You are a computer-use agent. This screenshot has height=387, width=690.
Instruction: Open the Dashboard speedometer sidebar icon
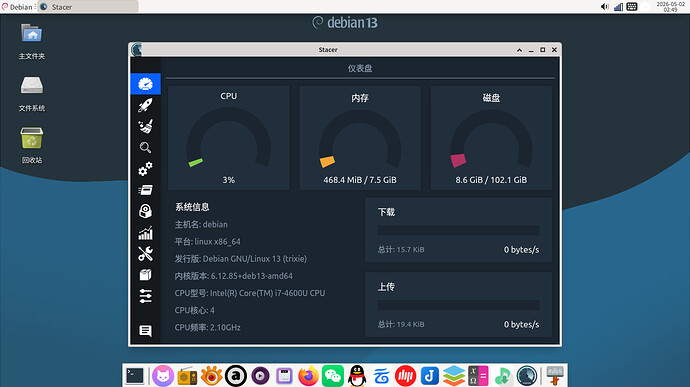[x=146, y=84]
